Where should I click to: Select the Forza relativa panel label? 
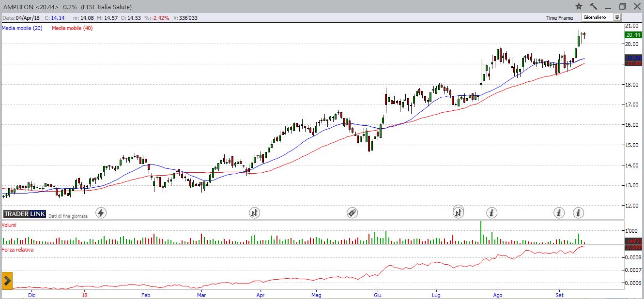18,250
